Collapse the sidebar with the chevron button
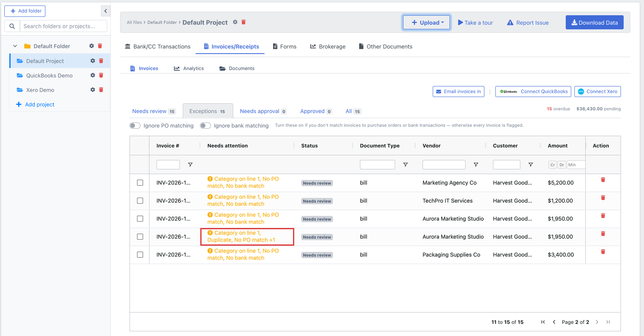 point(105,11)
